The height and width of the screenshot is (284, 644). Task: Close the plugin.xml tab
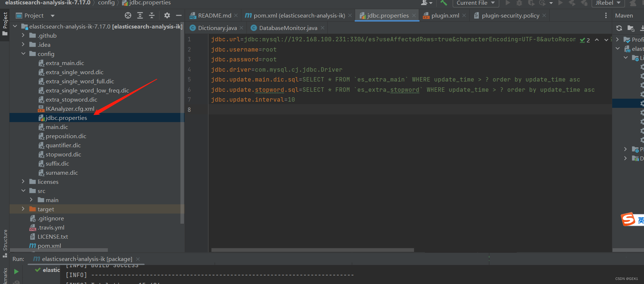[x=464, y=15]
